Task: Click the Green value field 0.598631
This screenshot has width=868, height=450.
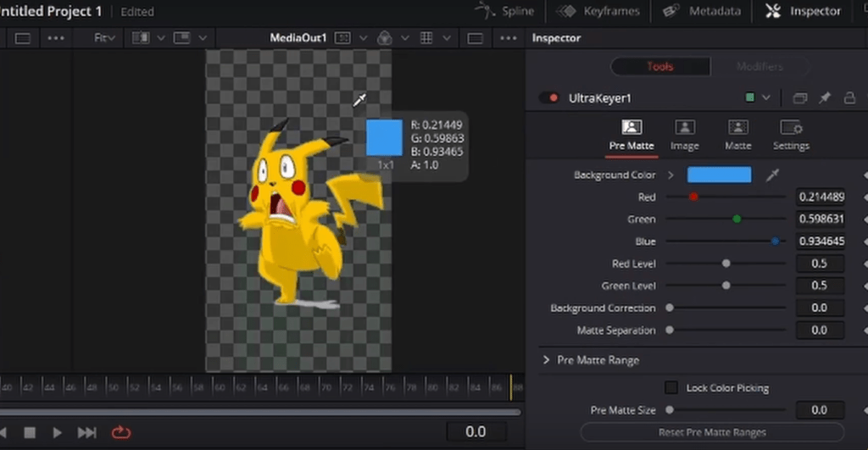Action: (821, 219)
